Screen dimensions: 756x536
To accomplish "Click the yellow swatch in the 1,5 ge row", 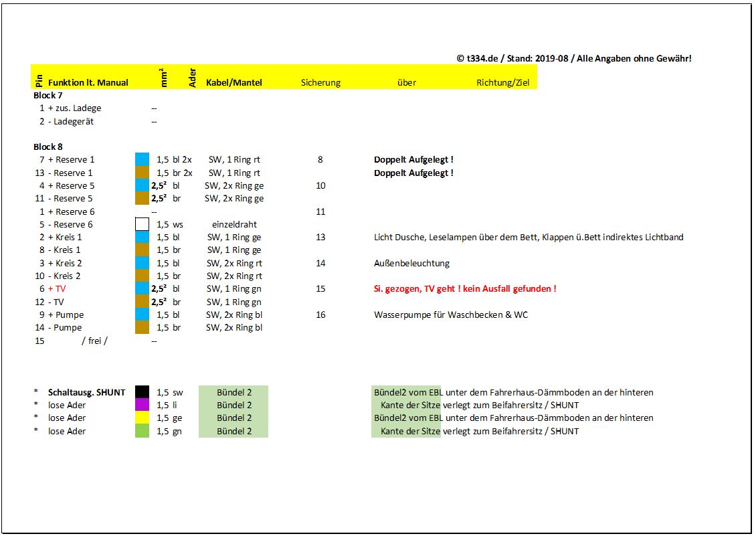I will [142, 418].
